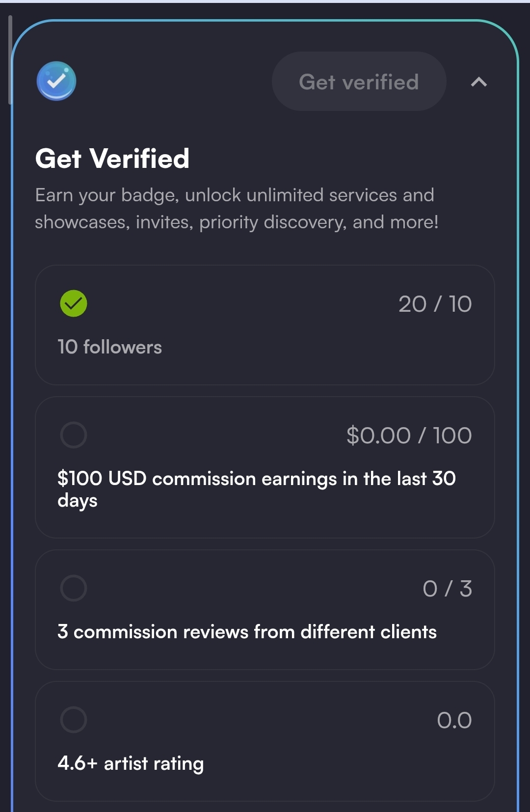Click the green checkmark for 10 followers

point(74,303)
